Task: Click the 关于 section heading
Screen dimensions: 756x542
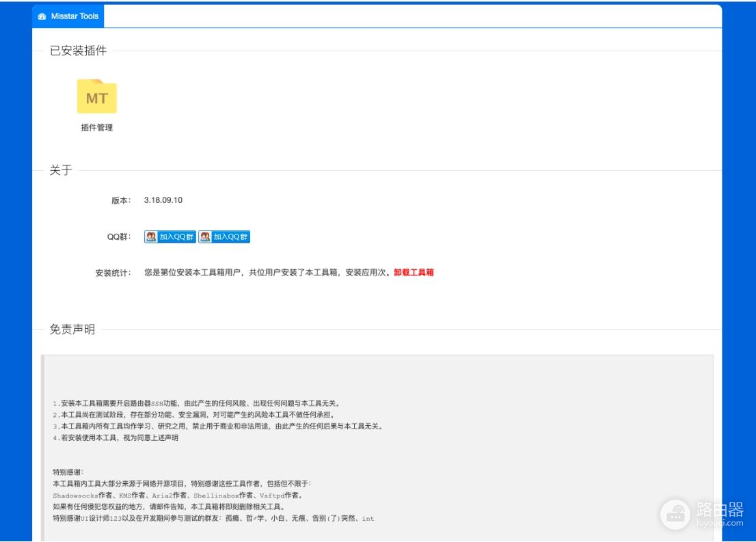Action: tap(61, 171)
